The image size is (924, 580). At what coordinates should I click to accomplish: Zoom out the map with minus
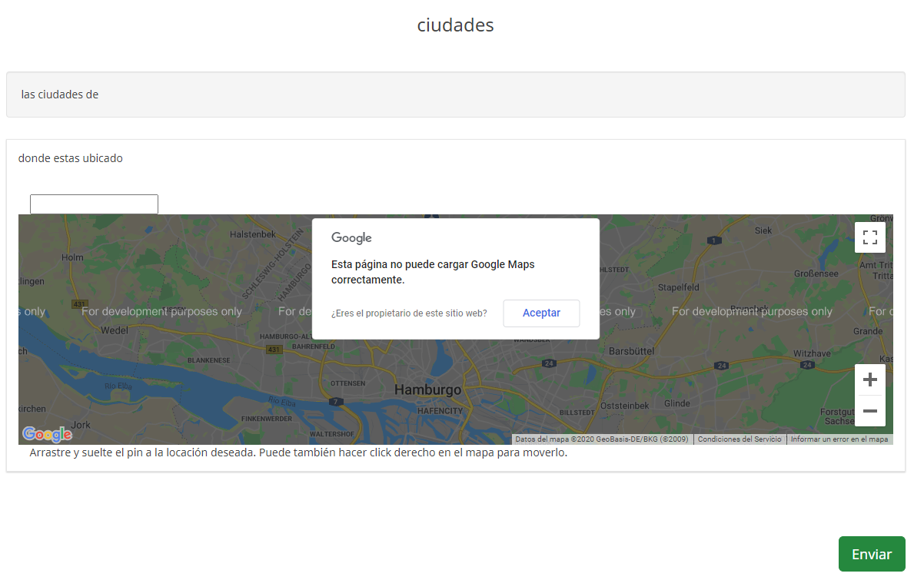click(870, 411)
